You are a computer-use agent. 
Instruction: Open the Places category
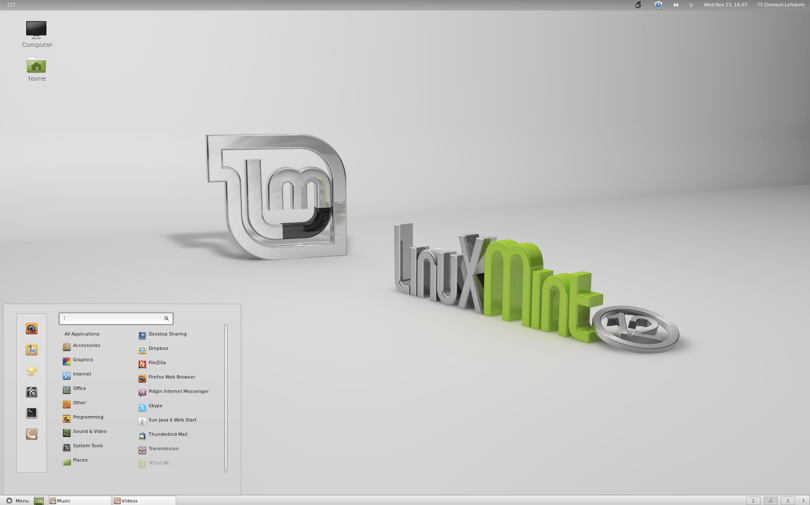point(75,461)
